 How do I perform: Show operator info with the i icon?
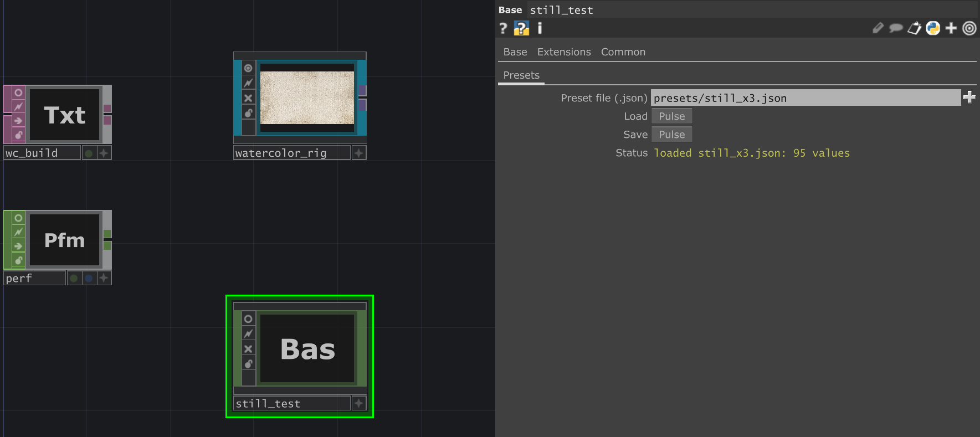click(x=540, y=28)
